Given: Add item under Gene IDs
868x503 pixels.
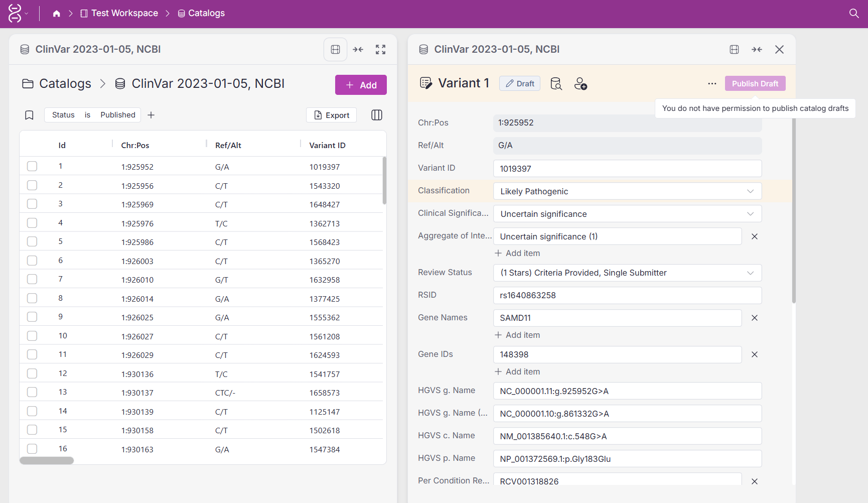Looking at the screenshot, I should coord(517,372).
